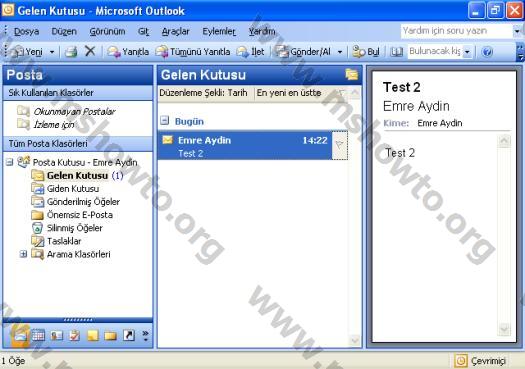The height and width of the screenshot is (369, 525).
Task: Collapse the Bugün message group
Action: [x=164, y=120]
